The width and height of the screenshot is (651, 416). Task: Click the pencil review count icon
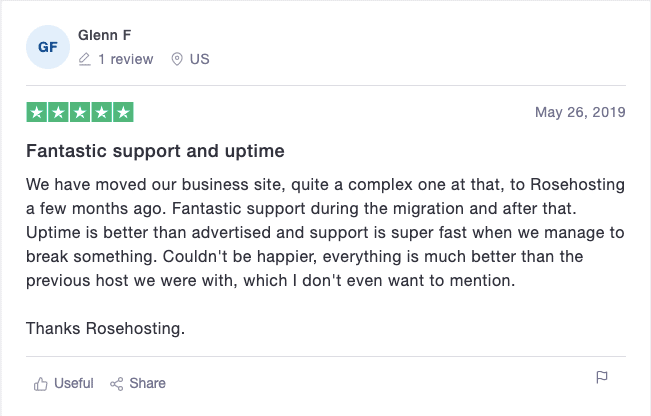(85, 59)
